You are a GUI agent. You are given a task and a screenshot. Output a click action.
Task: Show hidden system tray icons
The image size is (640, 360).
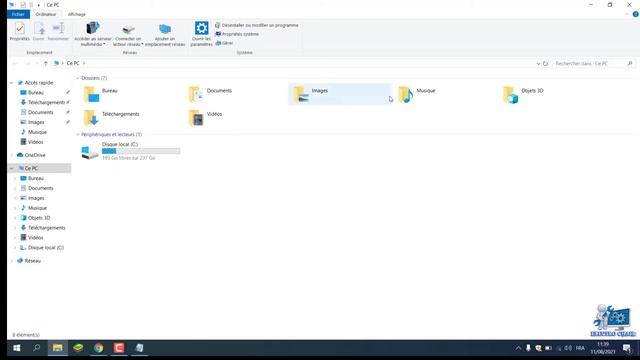[518, 348]
